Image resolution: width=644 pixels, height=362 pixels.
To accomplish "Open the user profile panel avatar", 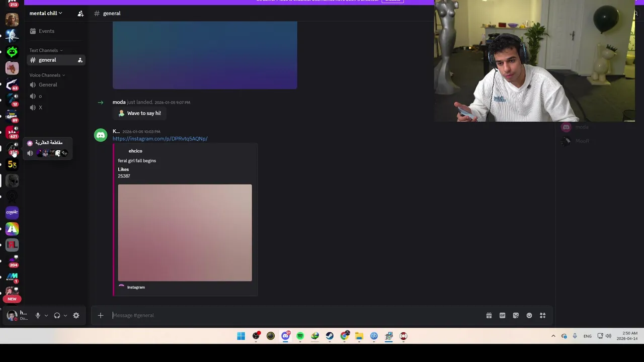I will pyautogui.click(x=12, y=316).
